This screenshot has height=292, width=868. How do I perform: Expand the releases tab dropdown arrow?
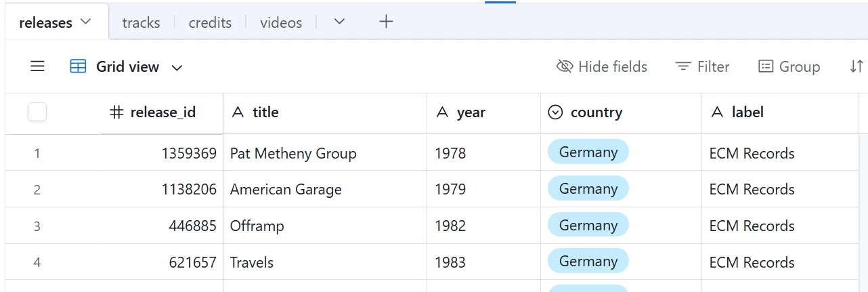click(86, 22)
